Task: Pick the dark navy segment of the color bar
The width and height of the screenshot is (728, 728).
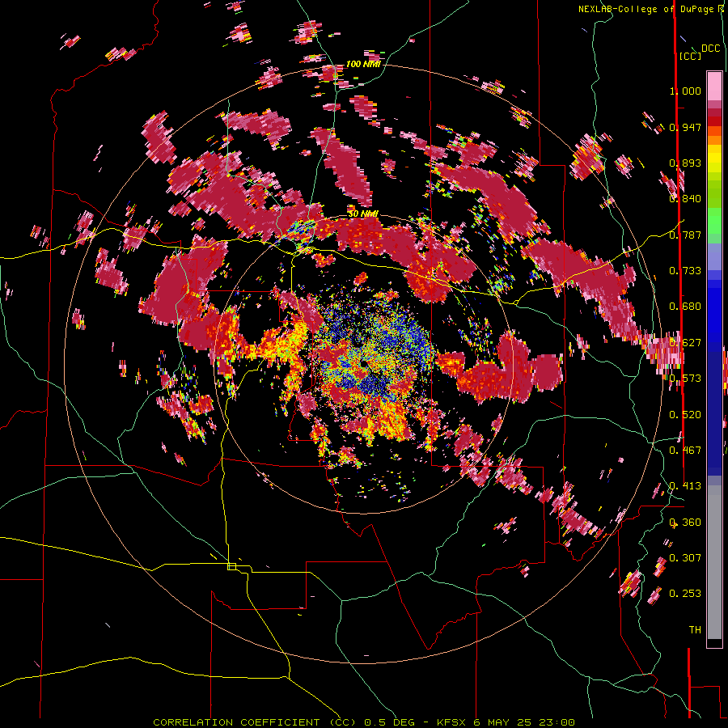Action: [x=714, y=413]
